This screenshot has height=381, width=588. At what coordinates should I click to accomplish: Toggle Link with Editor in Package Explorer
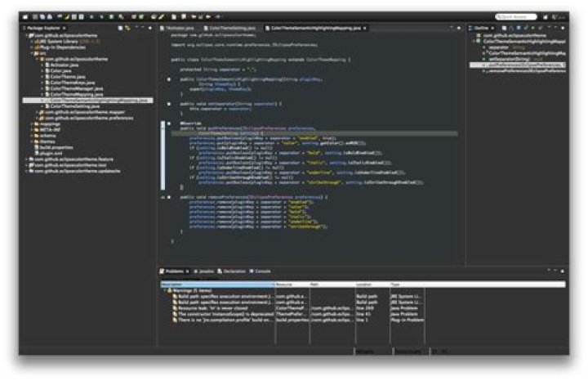[127, 28]
